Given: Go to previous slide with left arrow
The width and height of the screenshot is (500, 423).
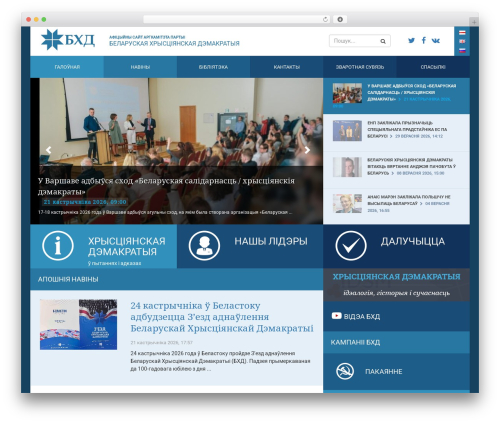Looking at the screenshot, I should point(49,150).
